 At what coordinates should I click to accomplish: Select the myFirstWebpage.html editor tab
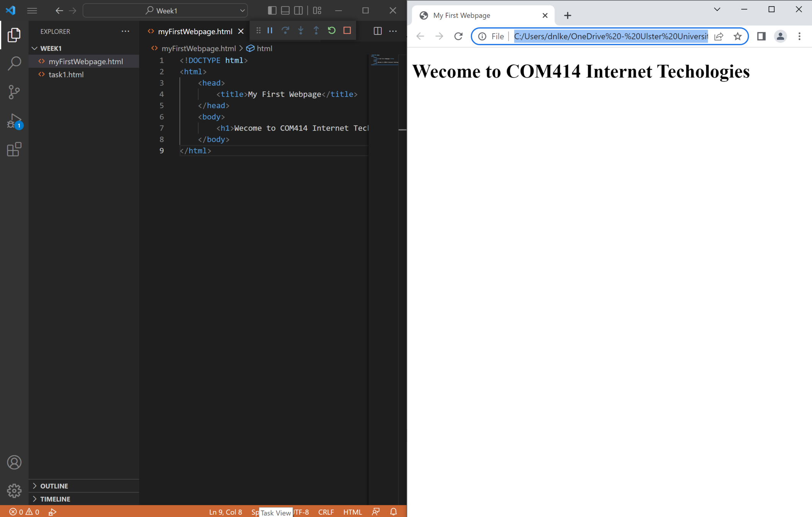click(x=195, y=31)
